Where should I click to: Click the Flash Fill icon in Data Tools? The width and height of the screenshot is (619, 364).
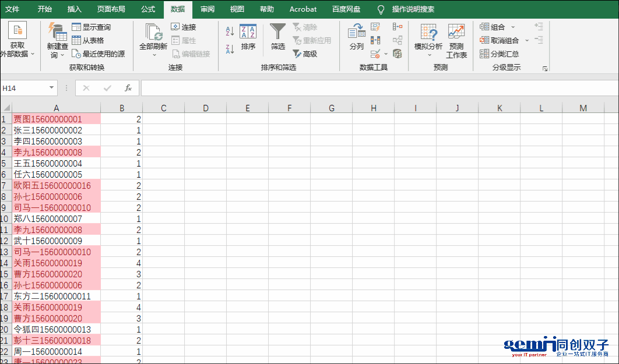pyautogui.click(x=375, y=27)
